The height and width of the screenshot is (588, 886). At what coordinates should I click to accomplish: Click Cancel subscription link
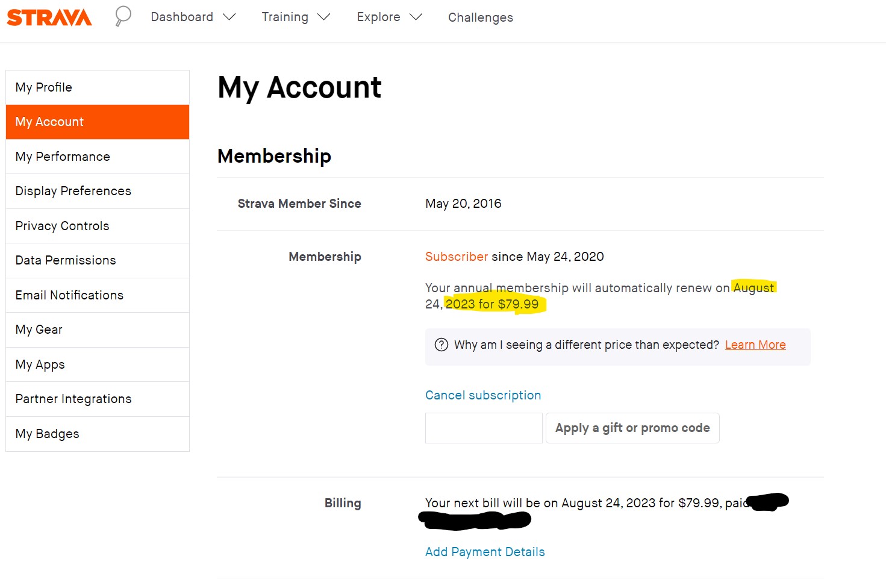[x=483, y=395]
